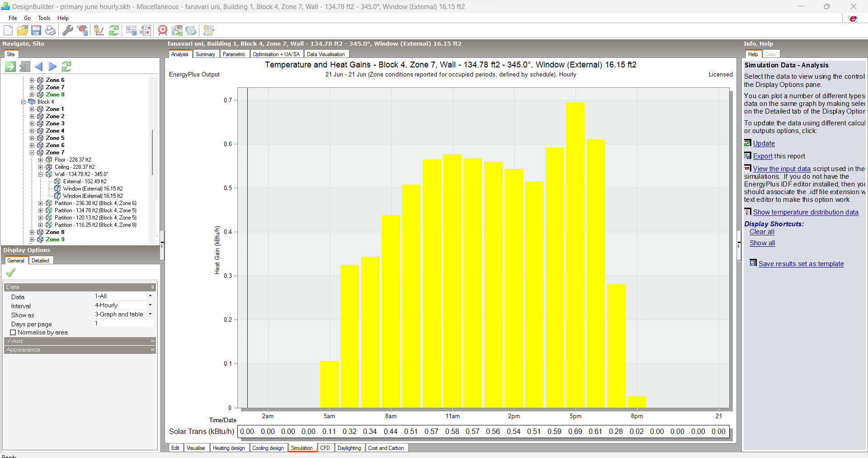Click the Print toolbar icon

pos(51,30)
